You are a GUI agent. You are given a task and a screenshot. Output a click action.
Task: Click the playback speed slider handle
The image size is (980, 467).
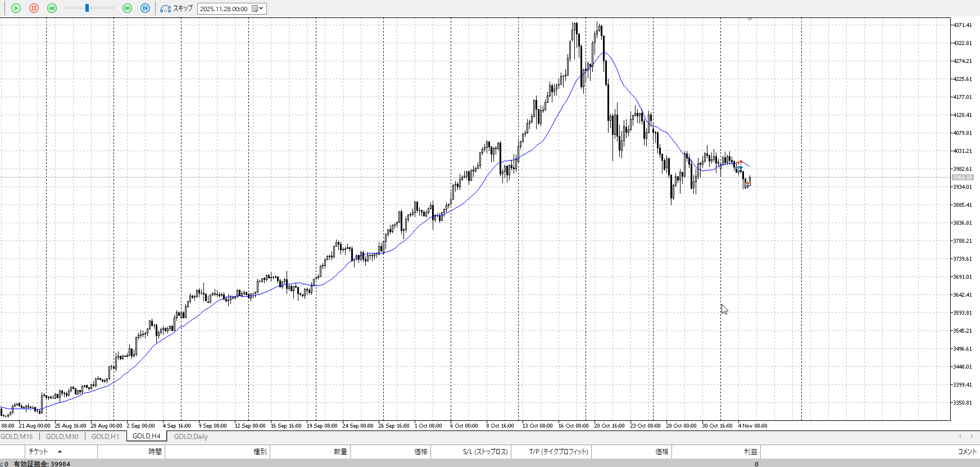click(87, 8)
